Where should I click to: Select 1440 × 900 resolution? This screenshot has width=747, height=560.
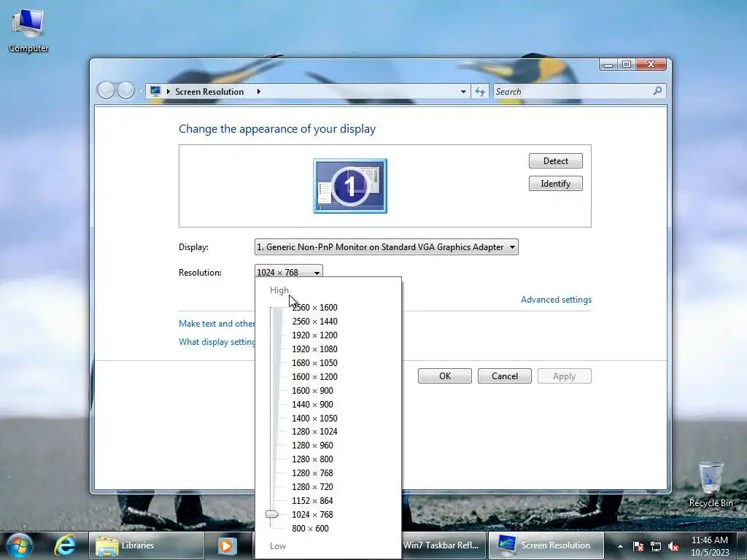312,404
